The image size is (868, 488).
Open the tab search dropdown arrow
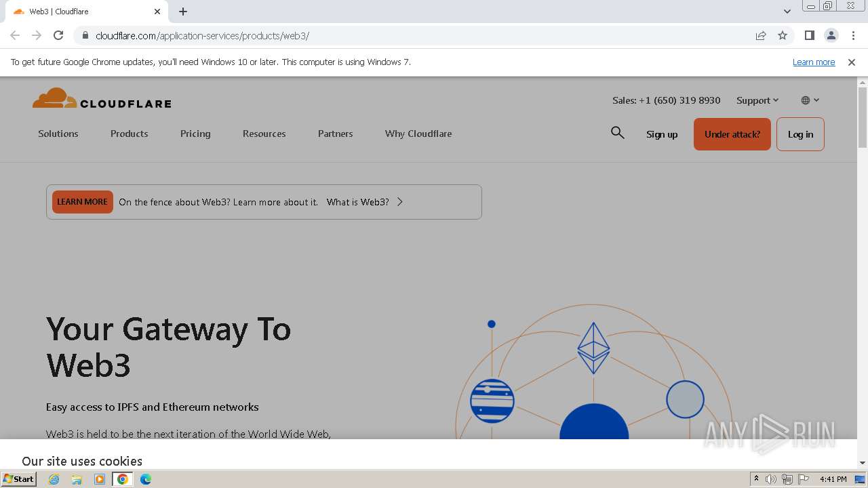tap(787, 12)
